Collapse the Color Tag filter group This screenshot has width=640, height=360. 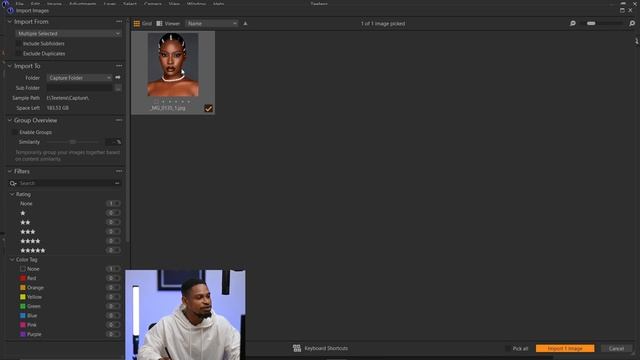coord(12,260)
